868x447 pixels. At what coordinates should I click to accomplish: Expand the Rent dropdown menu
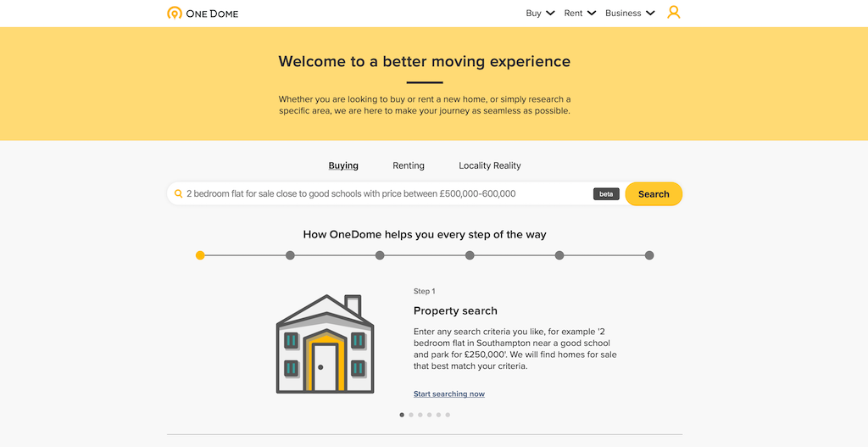click(x=580, y=13)
